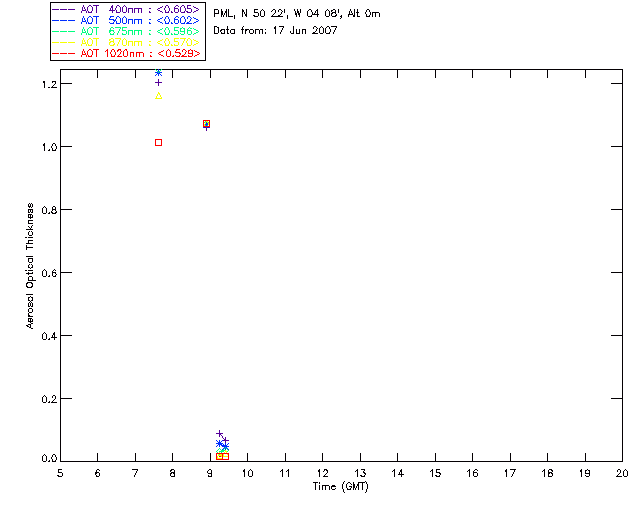Click x-axis tick label 13
640x512 pixels.
[360, 473]
